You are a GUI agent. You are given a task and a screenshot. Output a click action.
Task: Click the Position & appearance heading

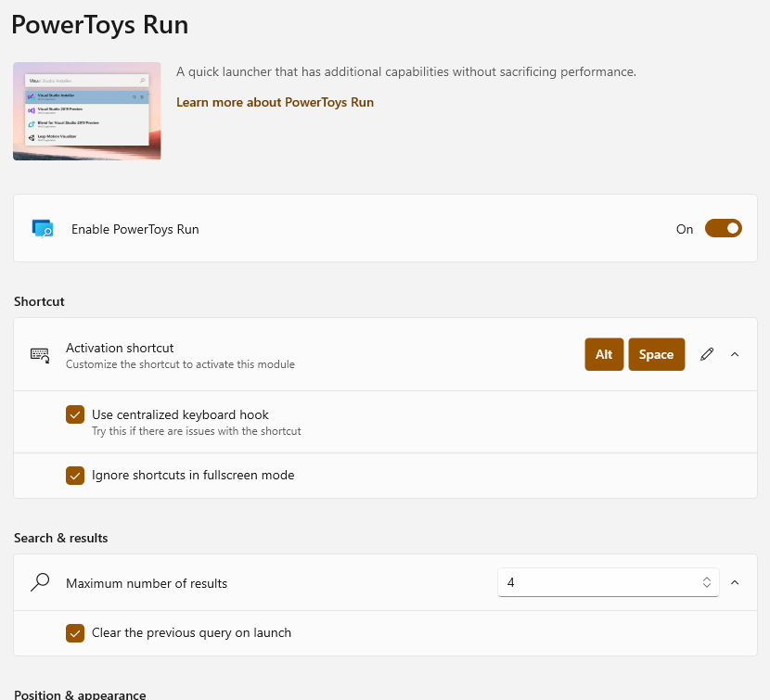(x=80, y=694)
